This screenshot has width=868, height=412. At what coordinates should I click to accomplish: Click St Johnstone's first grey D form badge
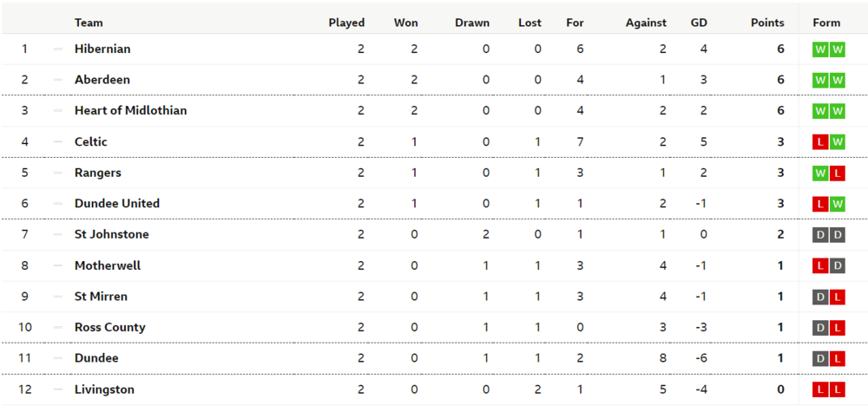pos(819,235)
